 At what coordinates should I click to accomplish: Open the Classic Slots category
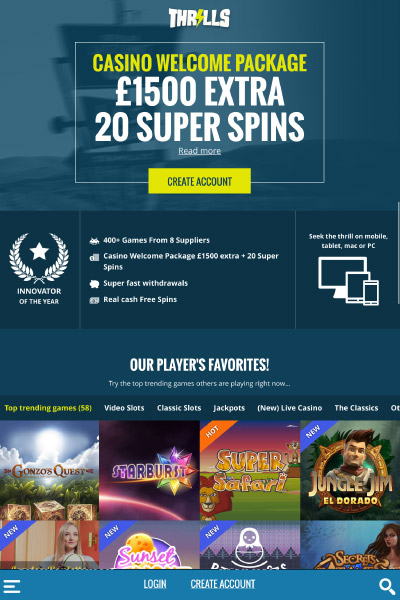point(179,408)
